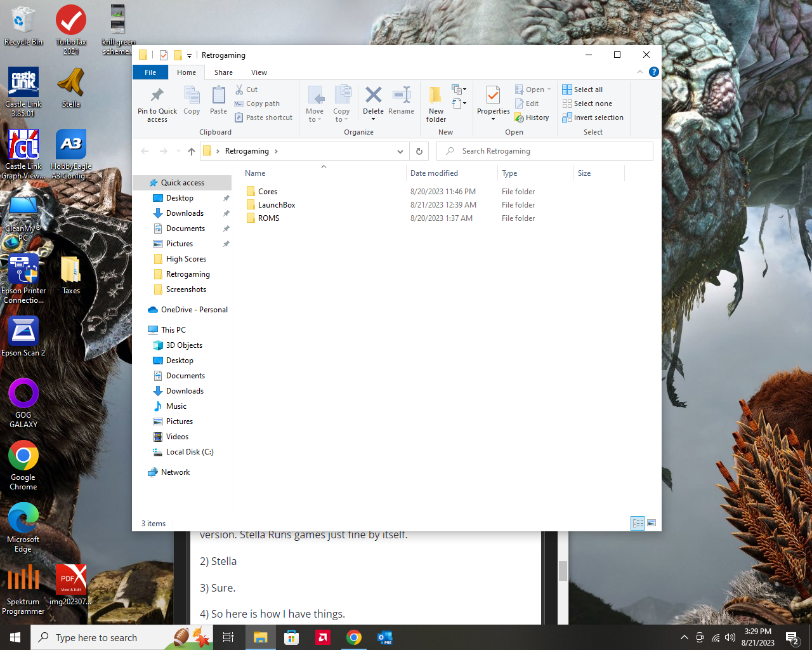This screenshot has height=650, width=812.
Task: Click Select all in the ribbon
Action: click(582, 90)
